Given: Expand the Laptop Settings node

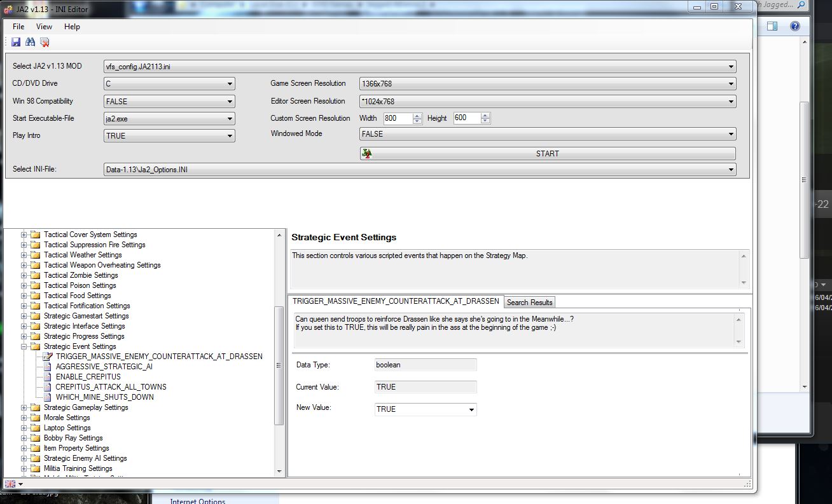Looking at the screenshot, I should pos(24,428).
